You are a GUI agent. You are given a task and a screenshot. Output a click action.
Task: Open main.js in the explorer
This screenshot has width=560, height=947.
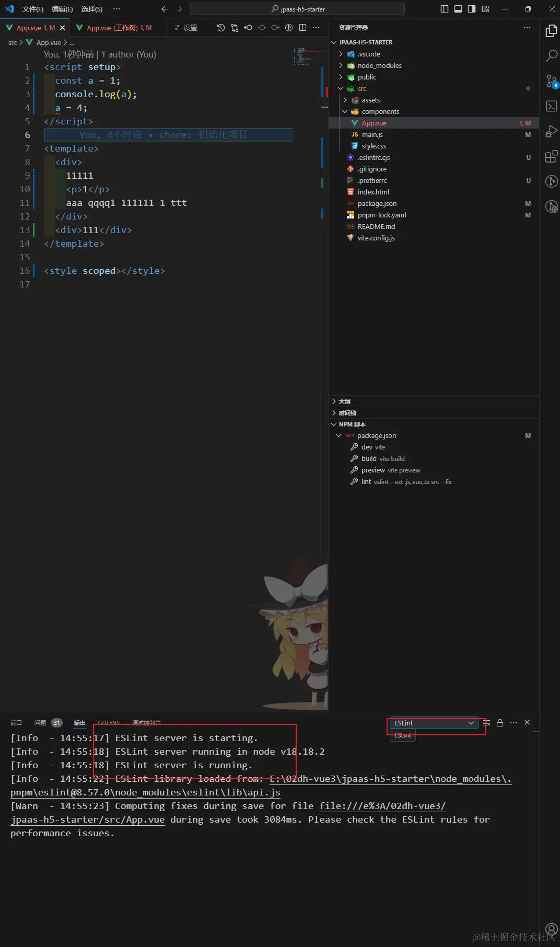(x=372, y=135)
